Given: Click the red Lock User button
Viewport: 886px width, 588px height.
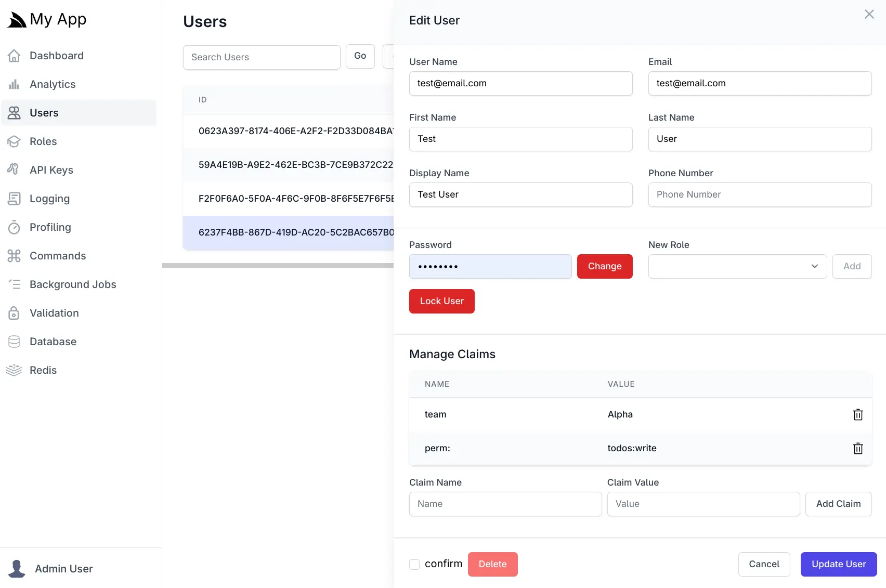Looking at the screenshot, I should pyautogui.click(x=441, y=301).
